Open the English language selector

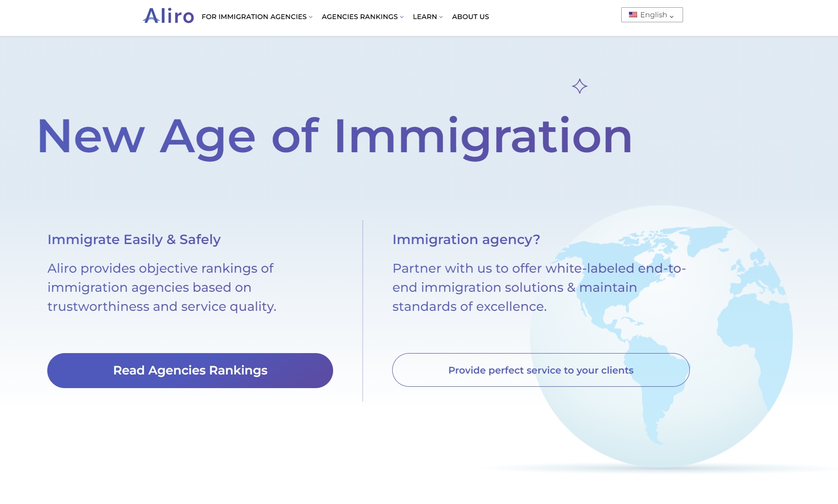652,15
